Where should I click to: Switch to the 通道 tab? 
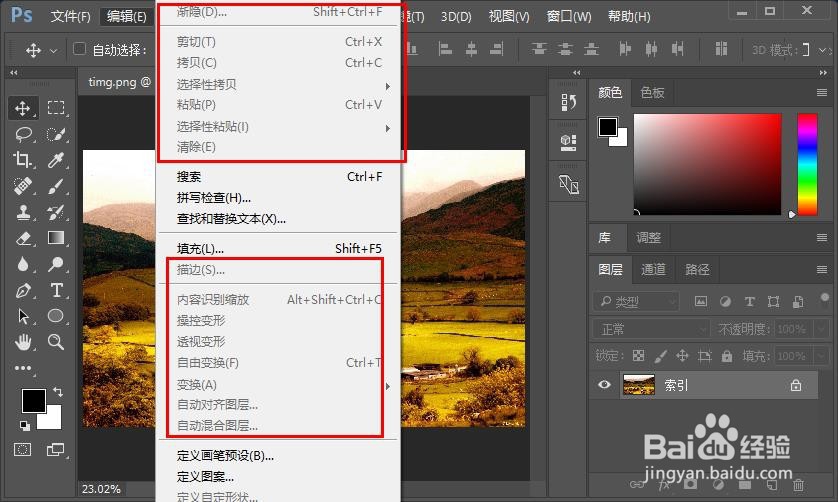click(x=653, y=269)
